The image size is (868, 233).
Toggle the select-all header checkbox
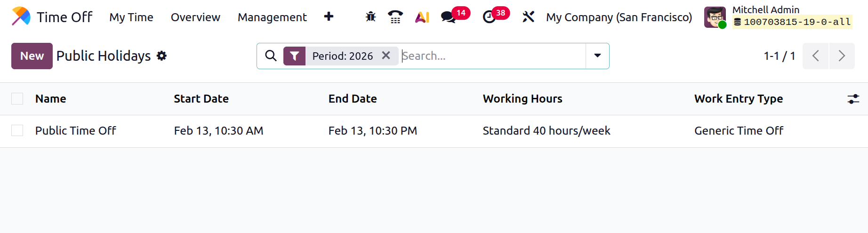tap(17, 98)
